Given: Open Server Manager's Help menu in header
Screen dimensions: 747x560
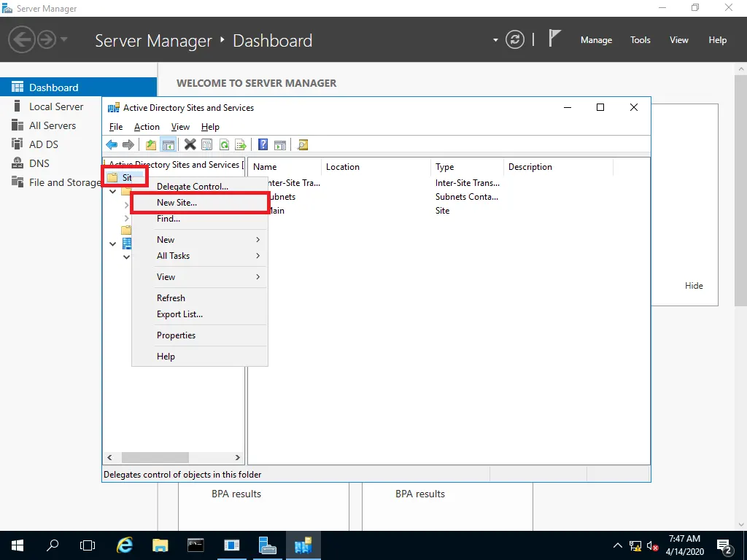Looking at the screenshot, I should pos(718,40).
